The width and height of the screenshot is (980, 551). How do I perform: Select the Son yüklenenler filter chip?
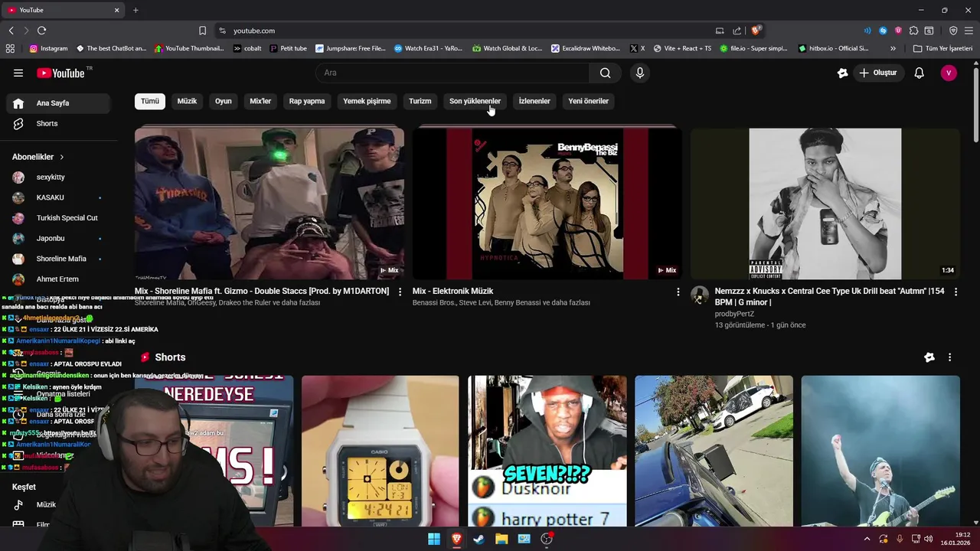(x=475, y=101)
